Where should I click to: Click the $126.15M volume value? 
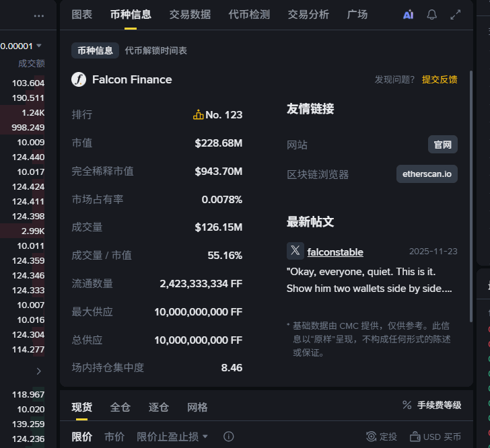219,227
